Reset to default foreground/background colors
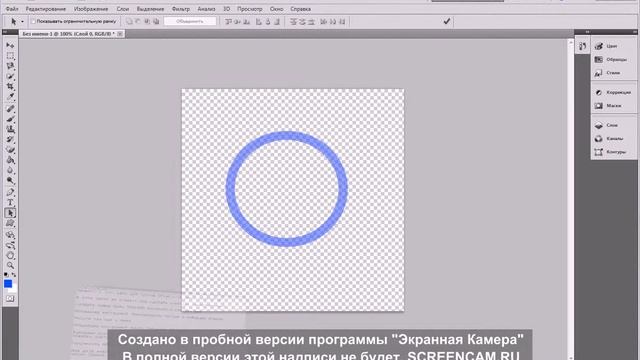This screenshot has width=640, height=360. (6, 275)
